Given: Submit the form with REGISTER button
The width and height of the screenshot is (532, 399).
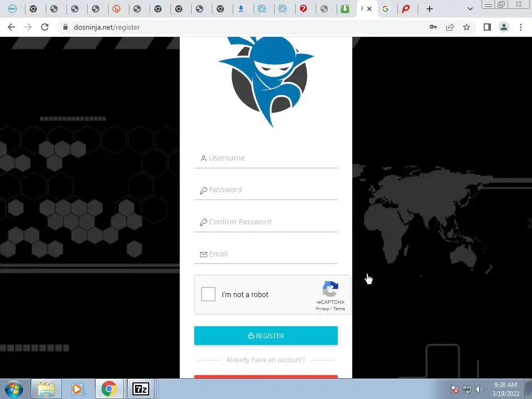Looking at the screenshot, I should click(x=266, y=336).
